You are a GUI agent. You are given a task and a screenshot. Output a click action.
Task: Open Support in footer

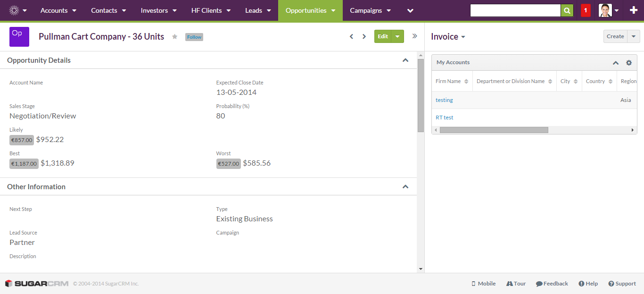click(622, 284)
